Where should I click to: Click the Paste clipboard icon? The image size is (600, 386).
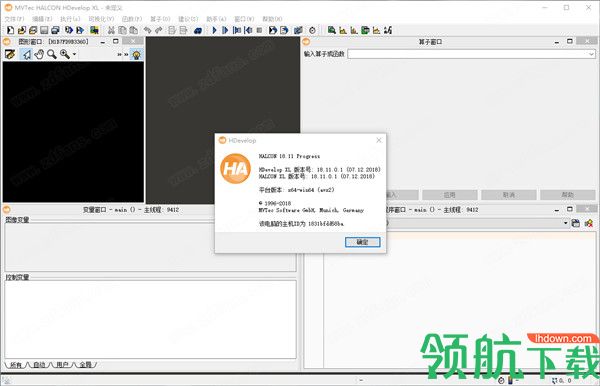[134, 30]
